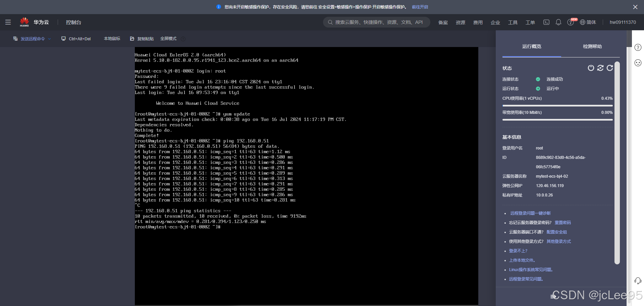Open the 企业 menu
644x306 pixels.
[495, 23]
